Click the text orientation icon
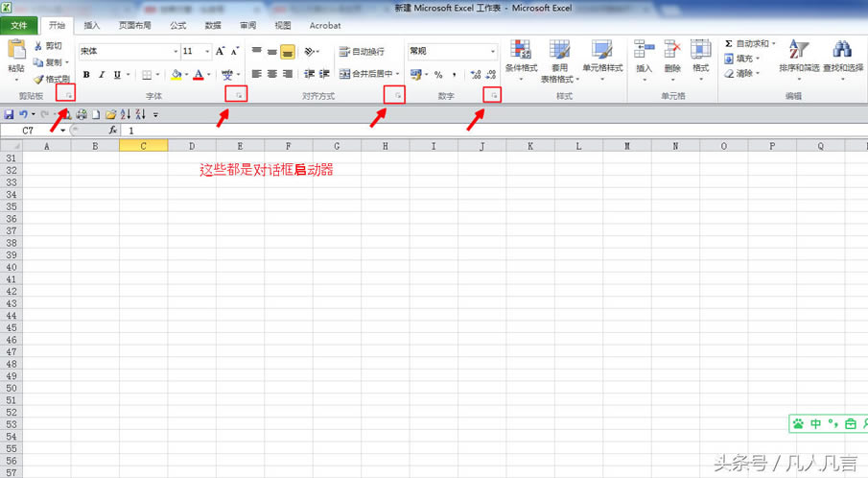This screenshot has height=478, width=868. point(310,52)
